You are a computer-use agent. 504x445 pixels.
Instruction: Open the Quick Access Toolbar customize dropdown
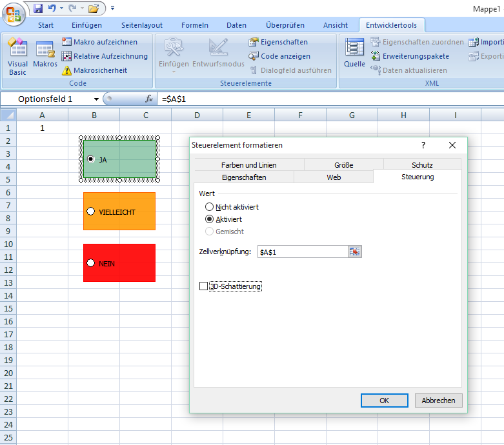(x=112, y=8)
